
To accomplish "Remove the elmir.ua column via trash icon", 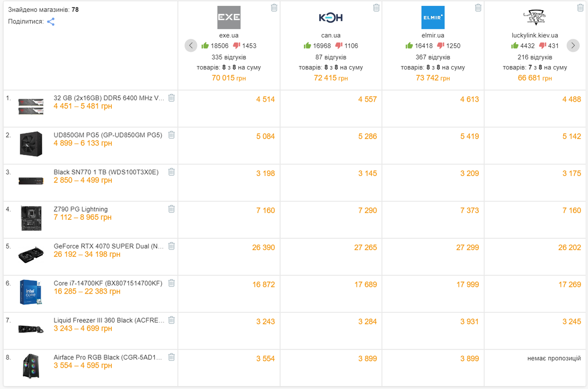I will click(x=478, y=8).
